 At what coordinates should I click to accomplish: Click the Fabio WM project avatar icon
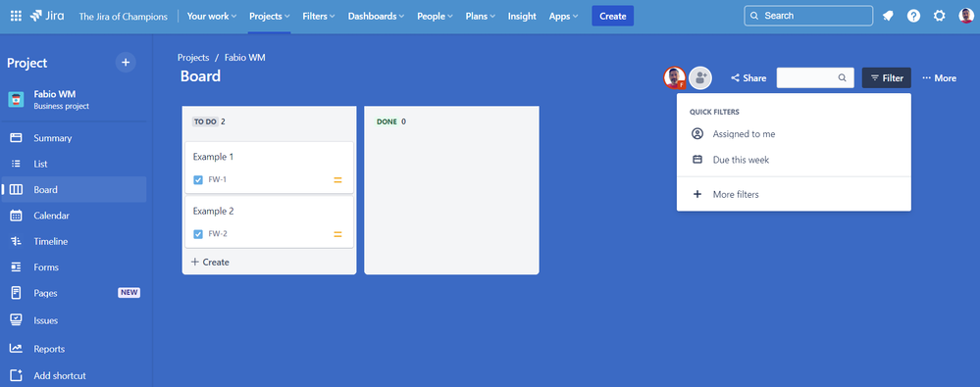[x=17, y=99]
